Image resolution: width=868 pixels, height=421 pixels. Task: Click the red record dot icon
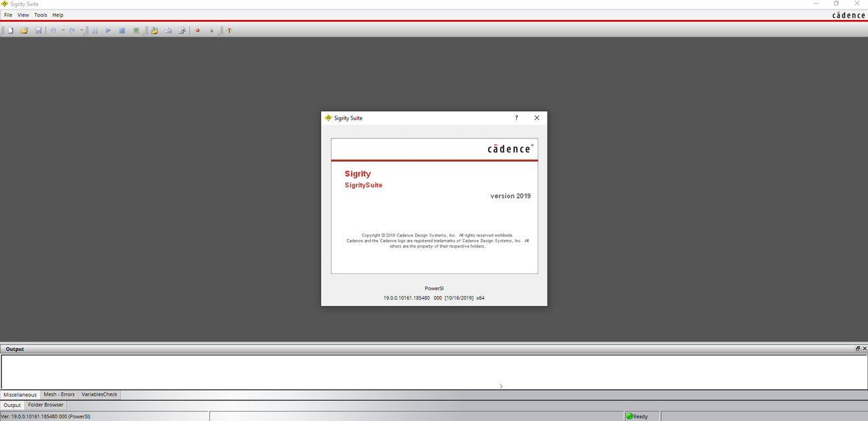click(198, 31)
